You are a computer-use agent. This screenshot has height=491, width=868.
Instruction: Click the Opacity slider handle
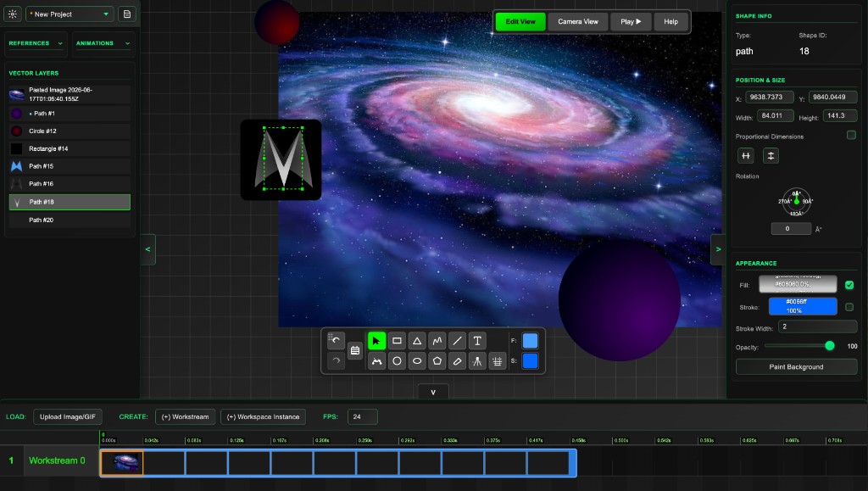pyautogui.click(x=829, y=346)
